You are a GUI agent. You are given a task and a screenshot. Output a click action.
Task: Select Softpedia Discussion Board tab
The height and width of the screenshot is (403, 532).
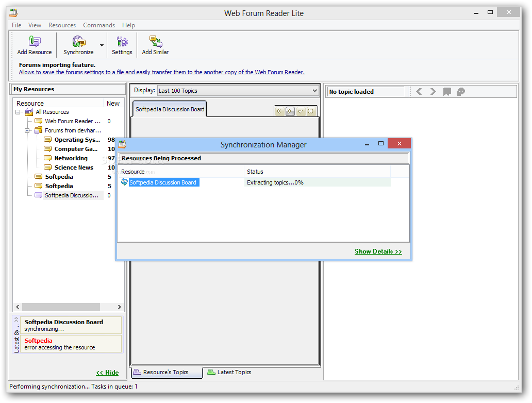(x=170, y=109)
